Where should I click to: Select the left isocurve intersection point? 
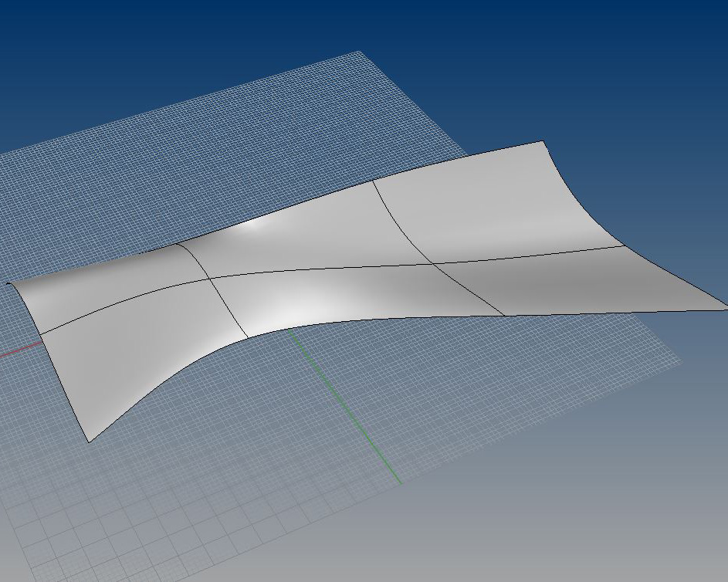coord(209,278)
